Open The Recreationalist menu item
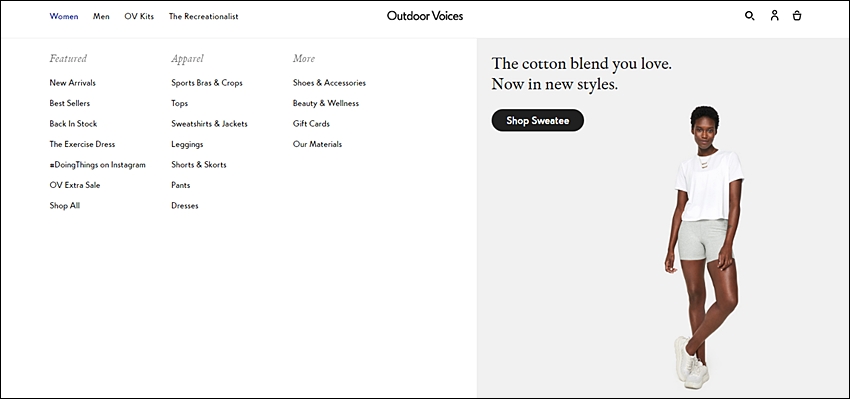The width and height of the screenshot is (850, 399). tap(204, 16)
